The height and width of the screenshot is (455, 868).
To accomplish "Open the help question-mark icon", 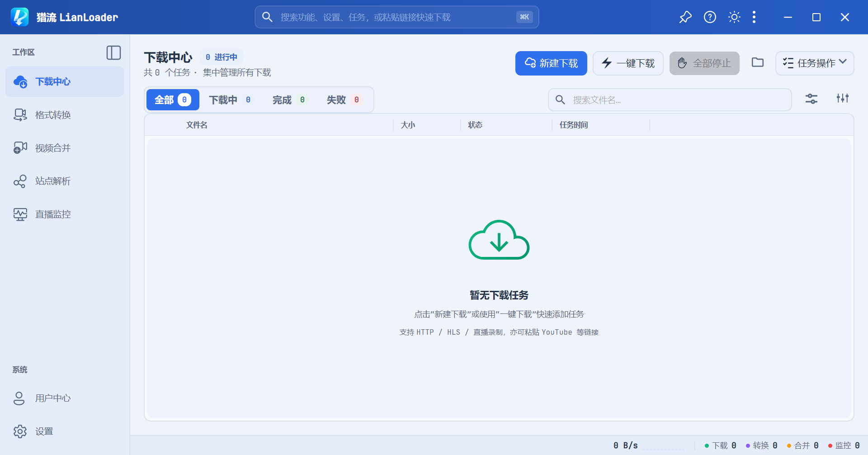I will [x=710, y=17].
